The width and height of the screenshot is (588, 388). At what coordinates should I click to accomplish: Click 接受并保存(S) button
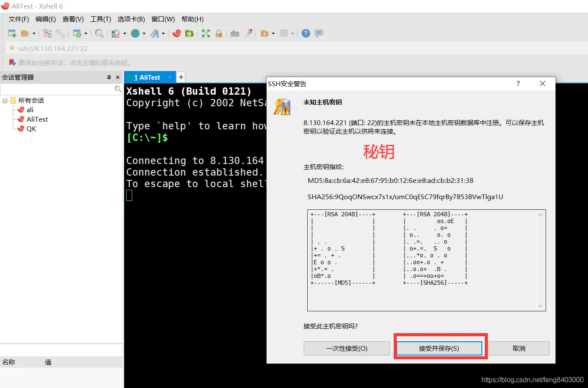439,348
